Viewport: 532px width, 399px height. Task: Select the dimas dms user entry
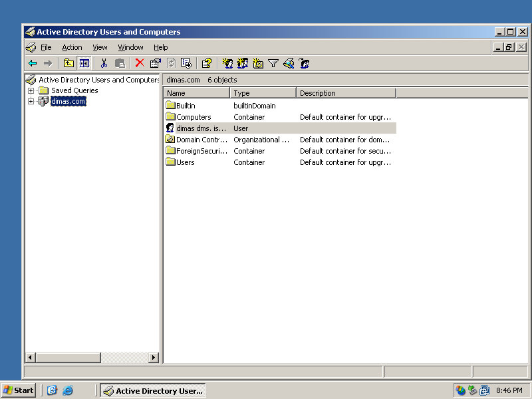coord(280,128)
